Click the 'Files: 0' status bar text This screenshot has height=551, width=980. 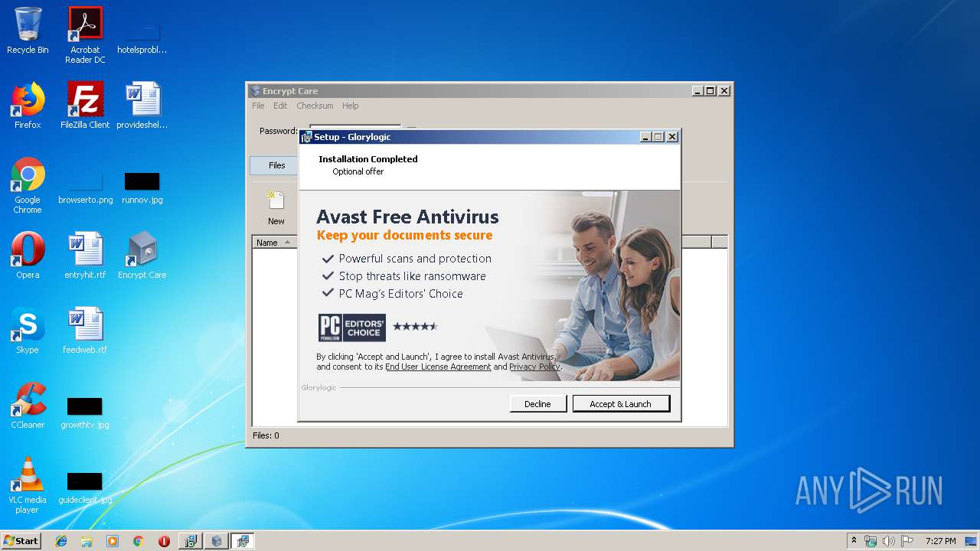click(266, 435)
